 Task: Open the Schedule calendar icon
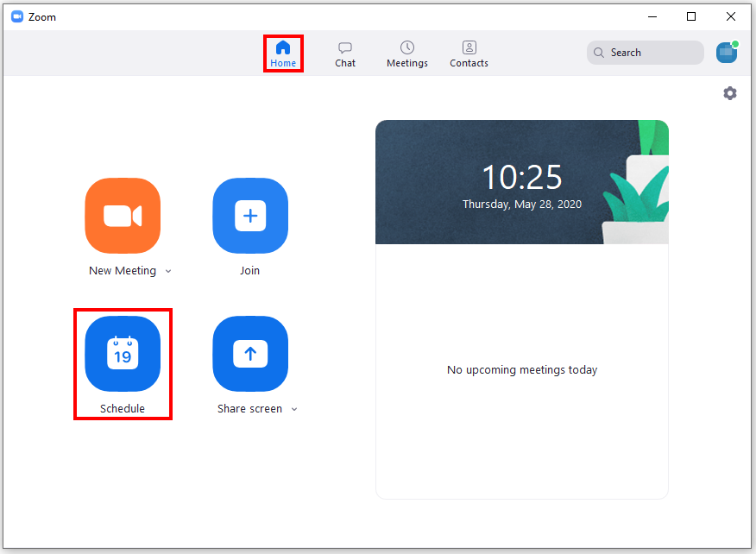(x=123, y=354)
